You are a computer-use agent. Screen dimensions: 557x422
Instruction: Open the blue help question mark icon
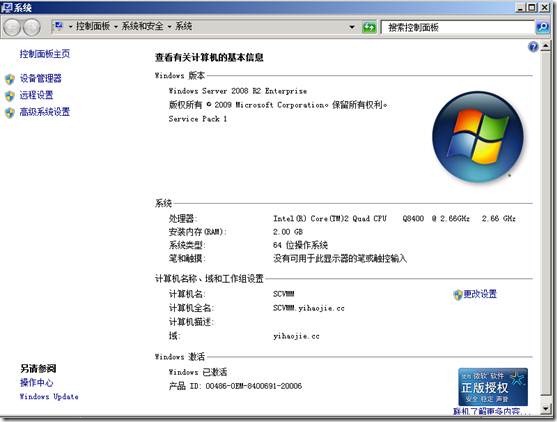[533, 47]
